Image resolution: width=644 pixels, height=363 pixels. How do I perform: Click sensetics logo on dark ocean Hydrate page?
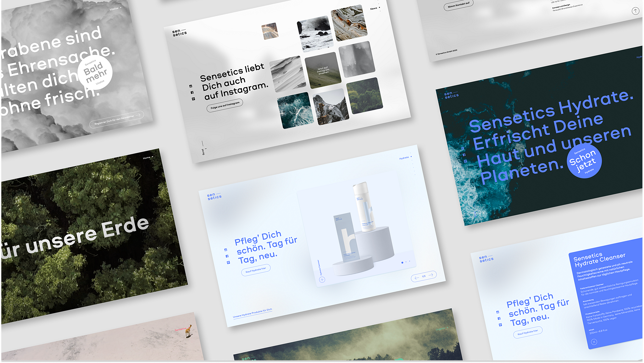(452, 95)
